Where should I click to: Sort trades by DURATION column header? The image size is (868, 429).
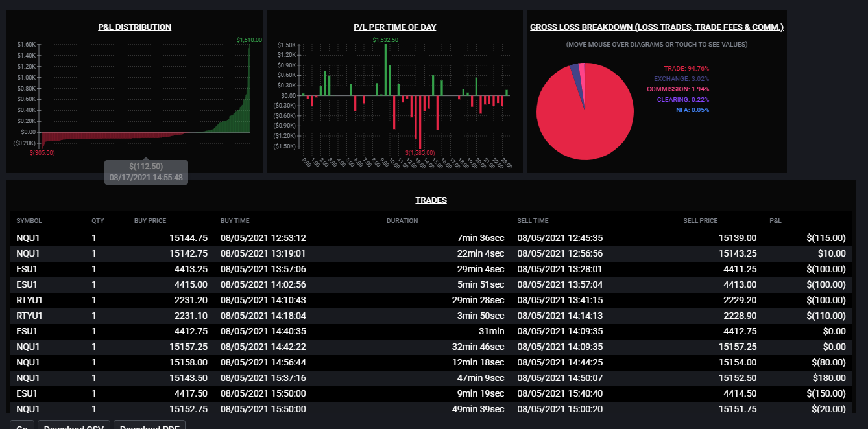(x=402, y=221)
